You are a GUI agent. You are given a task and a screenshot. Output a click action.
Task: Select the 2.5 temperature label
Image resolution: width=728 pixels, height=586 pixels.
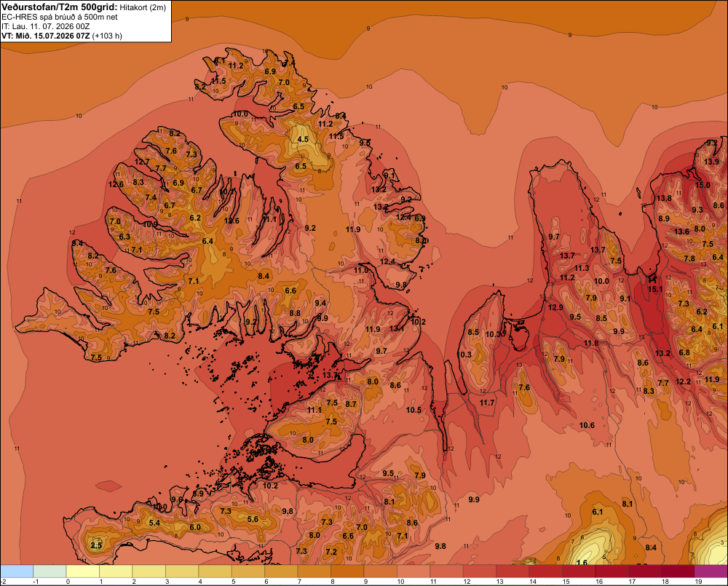[96, 545]
